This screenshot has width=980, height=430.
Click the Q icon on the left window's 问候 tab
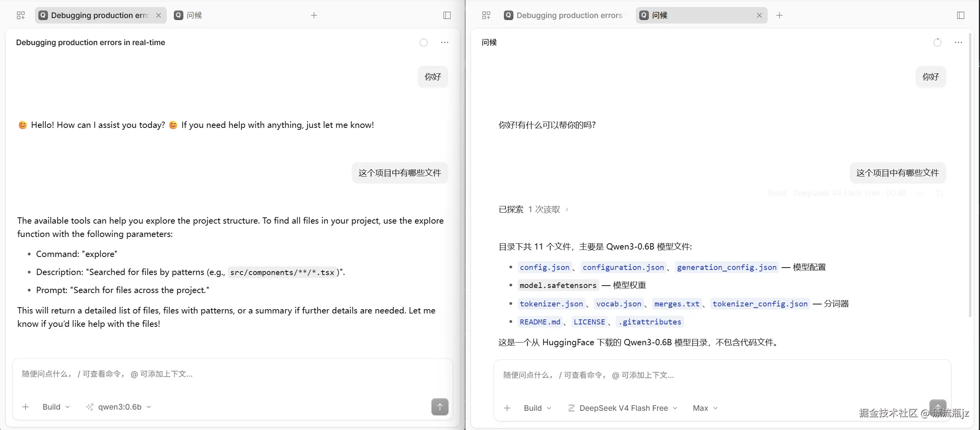179,15
